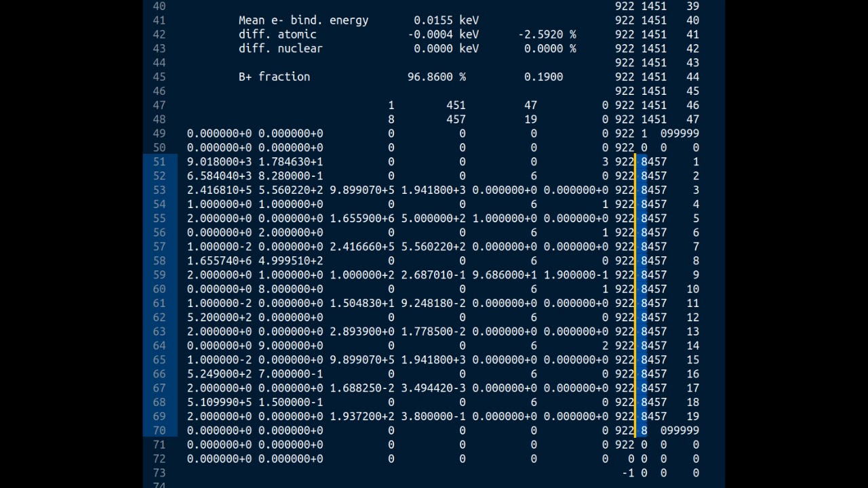Click the value 2.687010-1

433,275
